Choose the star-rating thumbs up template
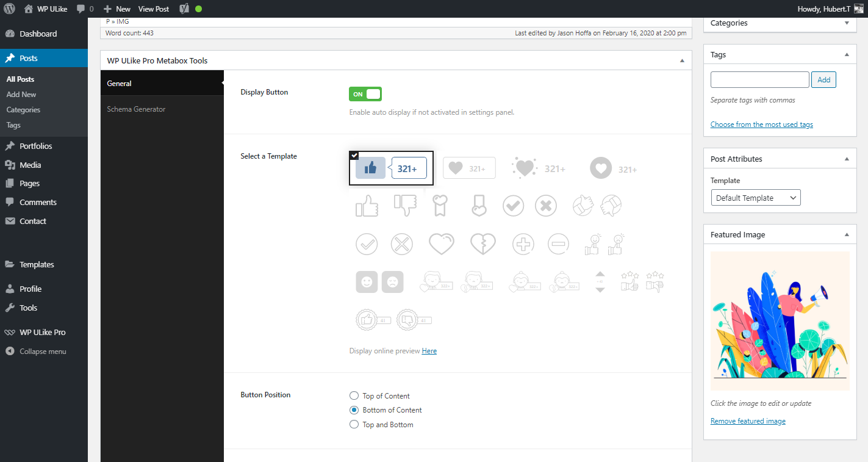868x462 pixels. click(x=629, y=281)
